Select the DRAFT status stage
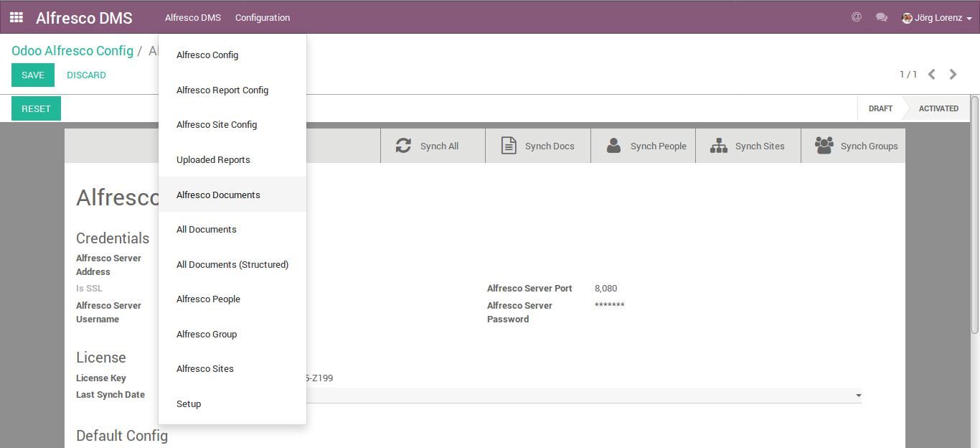The image size is (980, 448). (880, 108)
